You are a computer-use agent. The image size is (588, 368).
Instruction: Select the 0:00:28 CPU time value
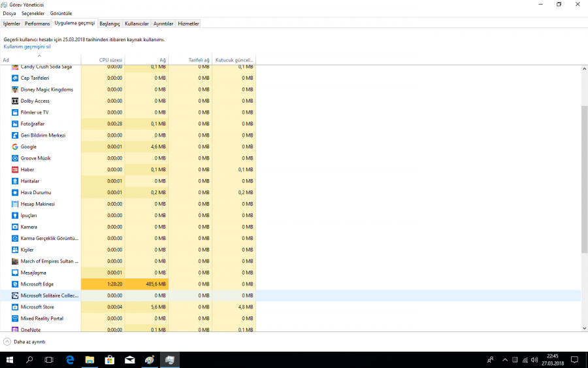tap(114, 124)
